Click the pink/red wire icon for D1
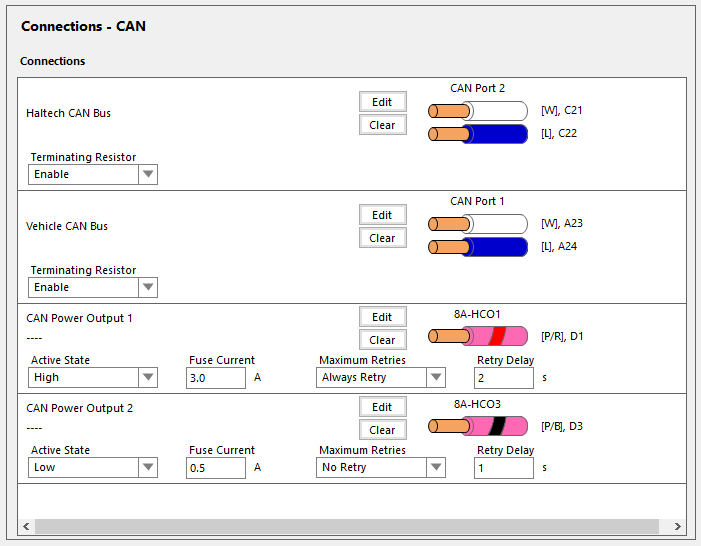The image size is (701, 546). [x=478, y=336]
